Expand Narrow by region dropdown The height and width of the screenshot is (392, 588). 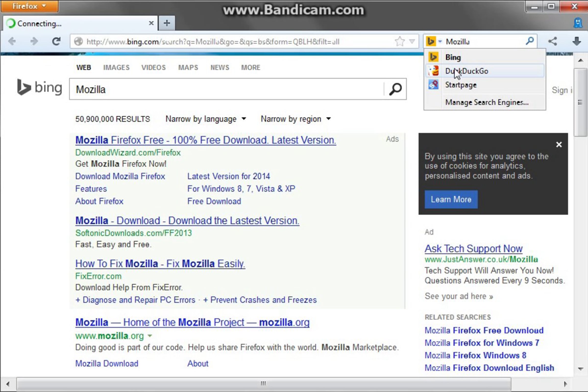click(x=296, y=119)
